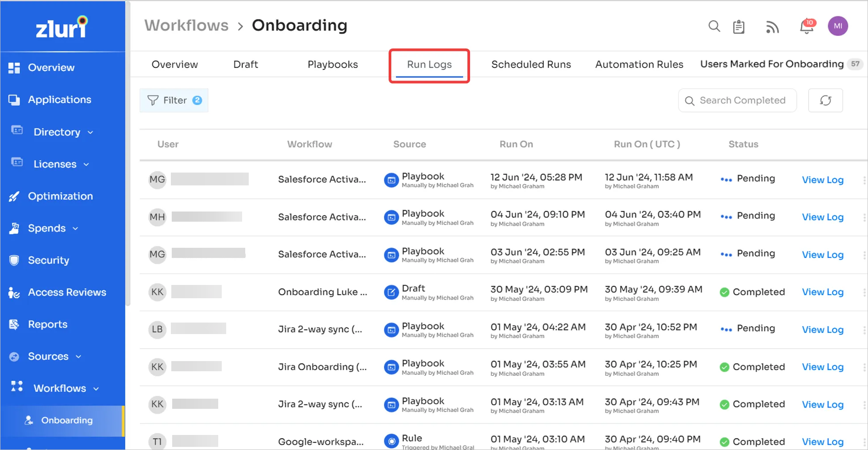Click the LB user avatar

157,330
